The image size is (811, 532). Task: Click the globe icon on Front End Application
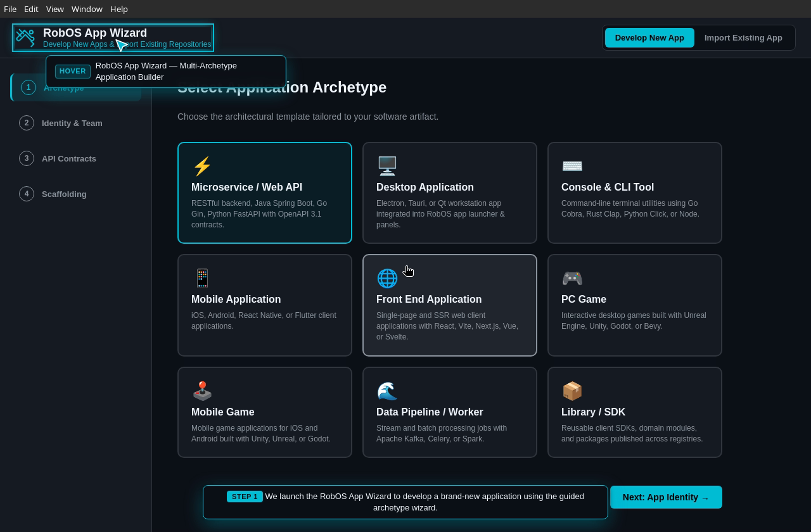[x=387, y=278]
